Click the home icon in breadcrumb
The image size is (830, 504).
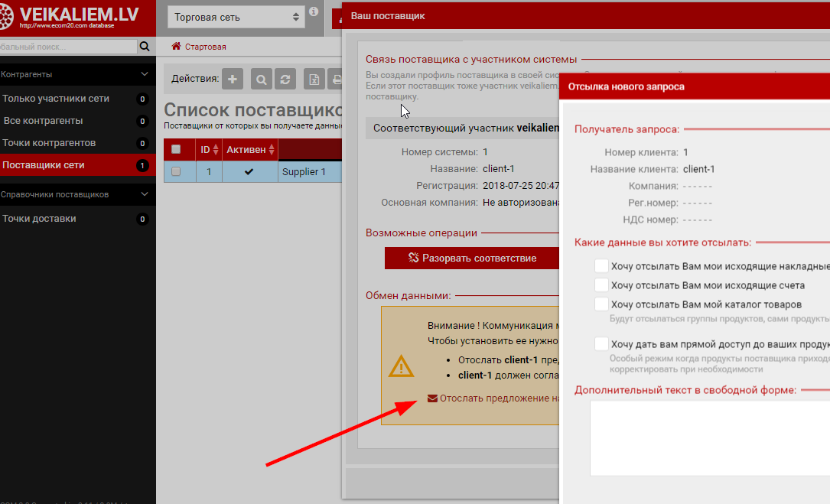(176, 47)
